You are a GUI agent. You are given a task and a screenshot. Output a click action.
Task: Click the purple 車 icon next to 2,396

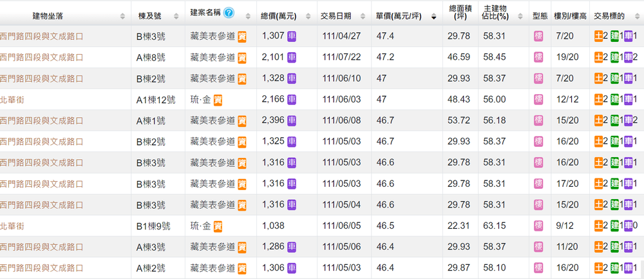pos(292,120)
